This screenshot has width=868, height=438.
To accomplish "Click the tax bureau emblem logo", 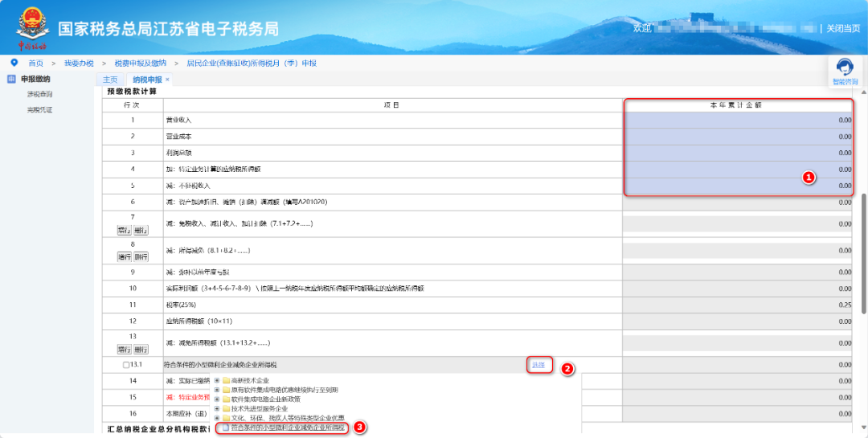I will pyautogui.click(x=33, y=27).
